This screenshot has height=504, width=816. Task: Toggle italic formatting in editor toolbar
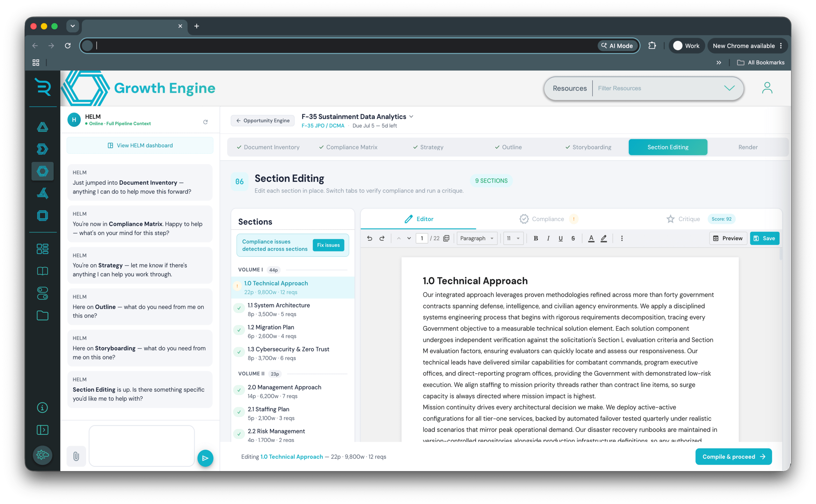point(548,238)
